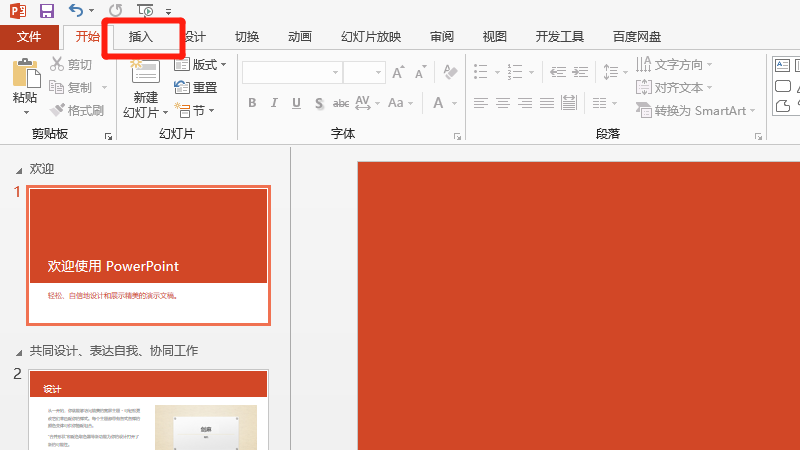The width and height of the screenshot is (800, 450).
Task: Click the 粘贴 paste icon
Action: 26,73
